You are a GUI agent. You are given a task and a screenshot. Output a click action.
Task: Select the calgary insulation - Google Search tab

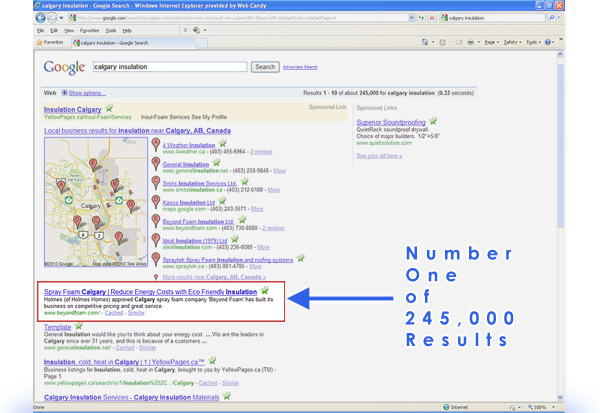133,43
